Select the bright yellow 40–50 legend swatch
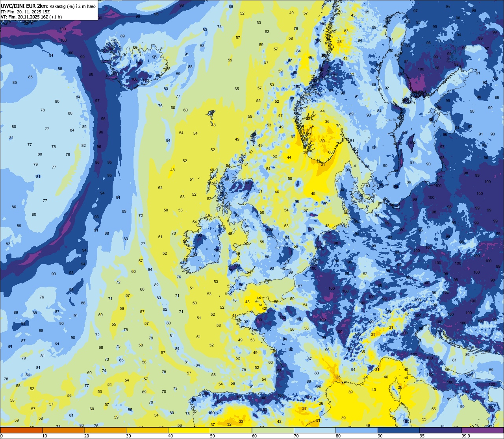This screenshot has width=504, height=439. 189,430
